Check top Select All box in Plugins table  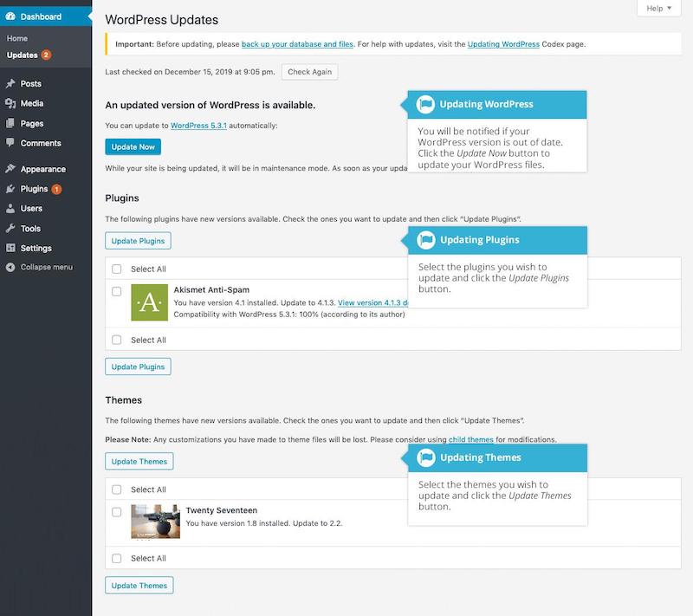[117, 269]
